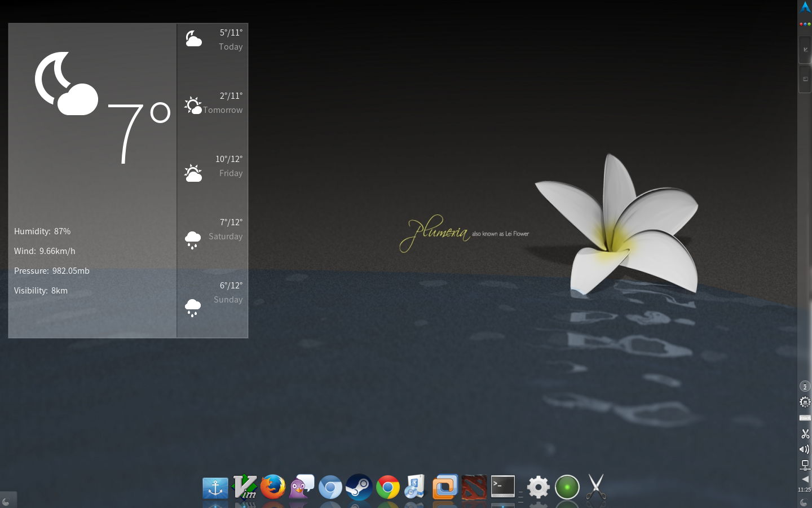Screen dimensions: 812x508
Task: Switch to the Vim task in the panel
Action: pyautogui.click(x=805, y=50)
